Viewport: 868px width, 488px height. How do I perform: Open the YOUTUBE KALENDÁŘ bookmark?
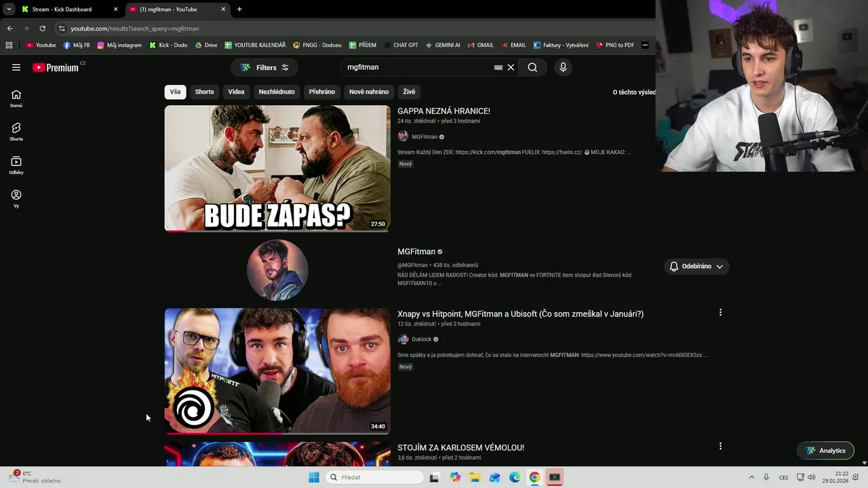click(x=255, y=45)
